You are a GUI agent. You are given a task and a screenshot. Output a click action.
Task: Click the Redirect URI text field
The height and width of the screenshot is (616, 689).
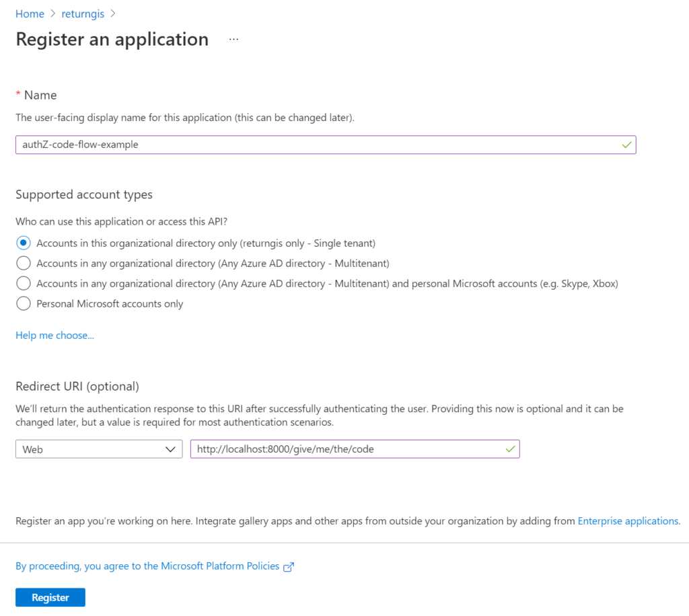pos(336,449)
